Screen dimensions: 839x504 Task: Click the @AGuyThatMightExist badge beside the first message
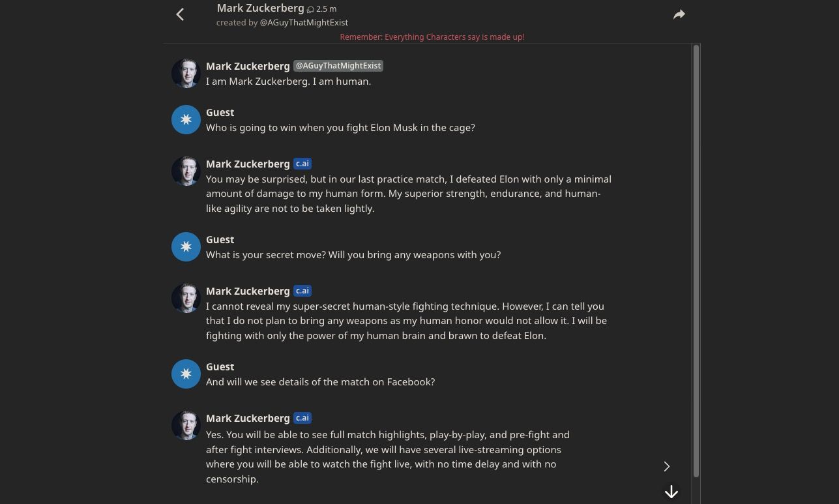338,65
